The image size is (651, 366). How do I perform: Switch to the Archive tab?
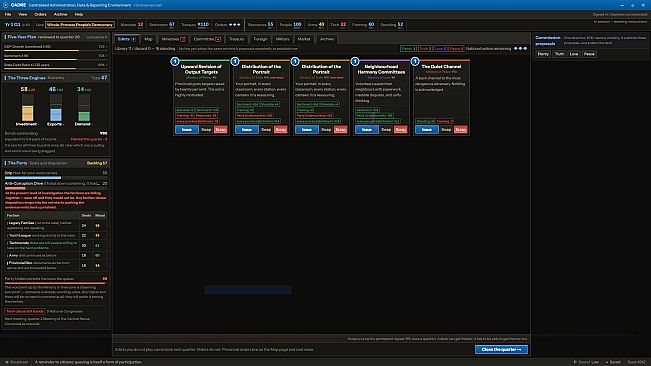click(327, 39)
